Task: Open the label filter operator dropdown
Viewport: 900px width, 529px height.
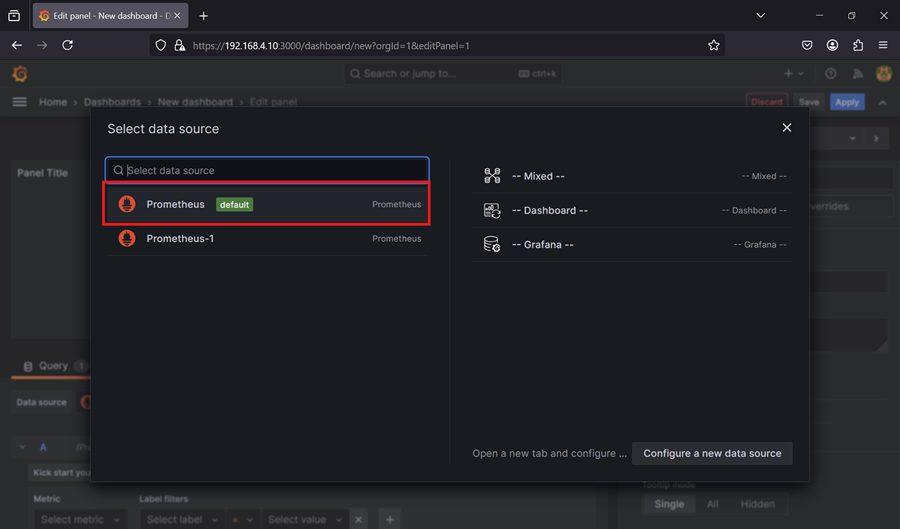Action: tap(242, 519)
